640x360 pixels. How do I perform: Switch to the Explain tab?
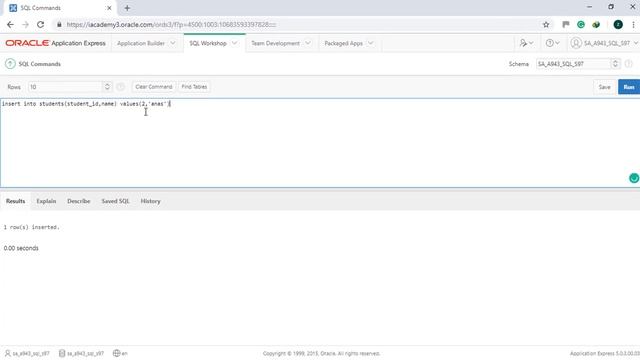coord(46,201)
